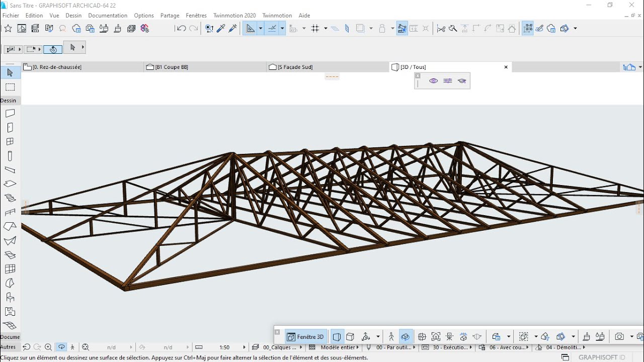
Task: Select the Curtain Wall grid tool
Action: coord(10,269)
